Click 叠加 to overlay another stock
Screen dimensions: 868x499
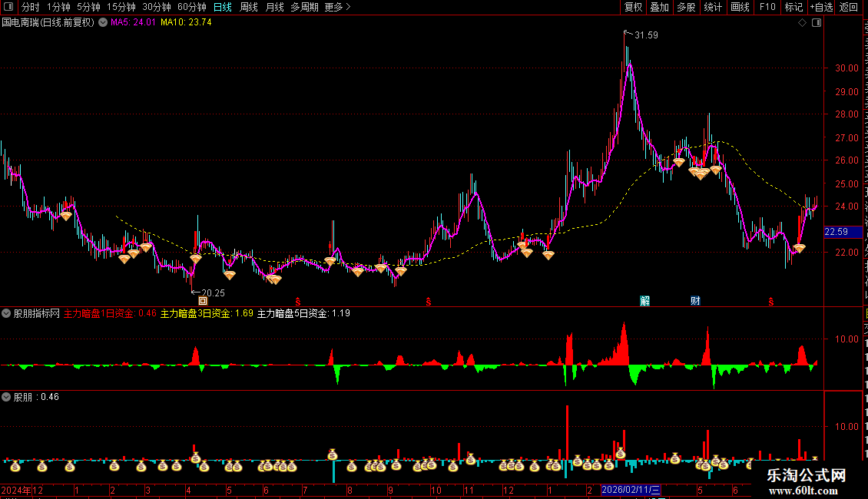pos(659,7)
